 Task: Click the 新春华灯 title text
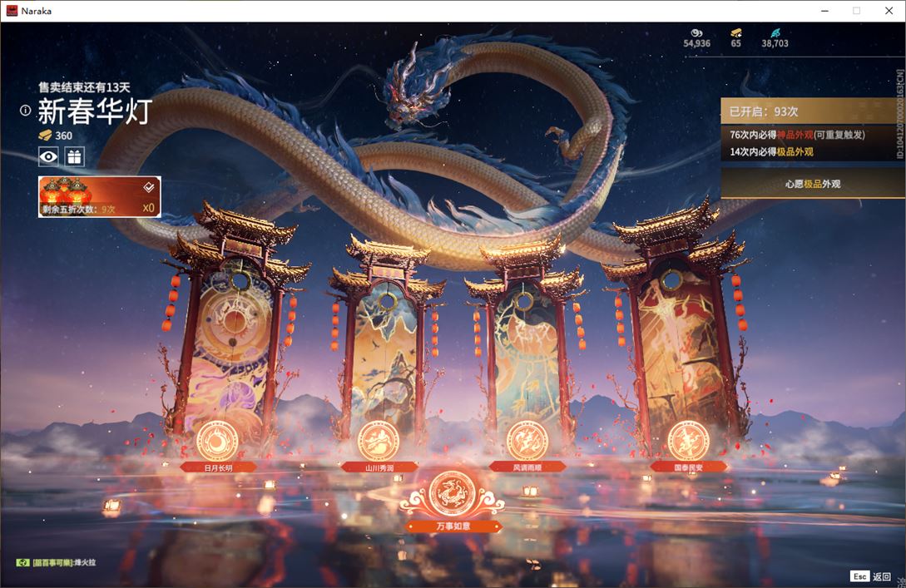[96, 111]
